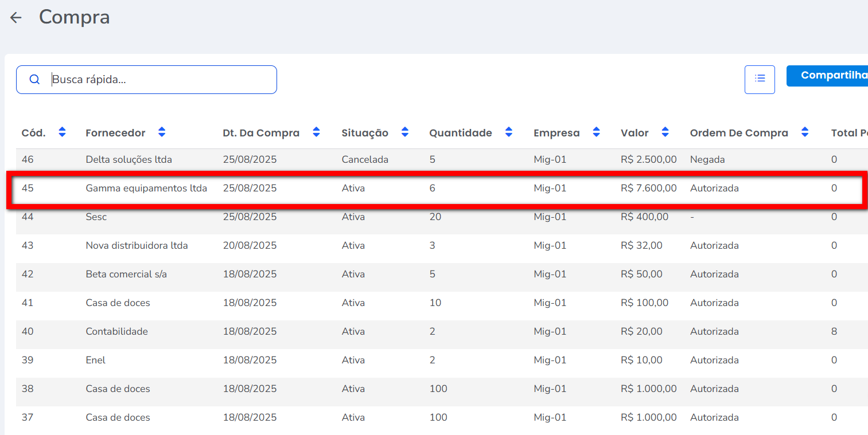This screenshot has height=435, width=868.
Task: Sort by Empresa column arrows
Action: click(596, 132)
